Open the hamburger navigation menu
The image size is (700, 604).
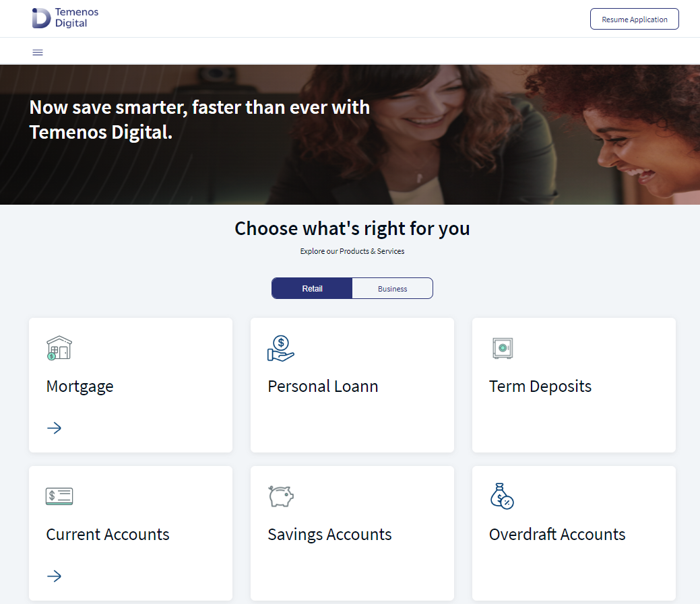38,53
